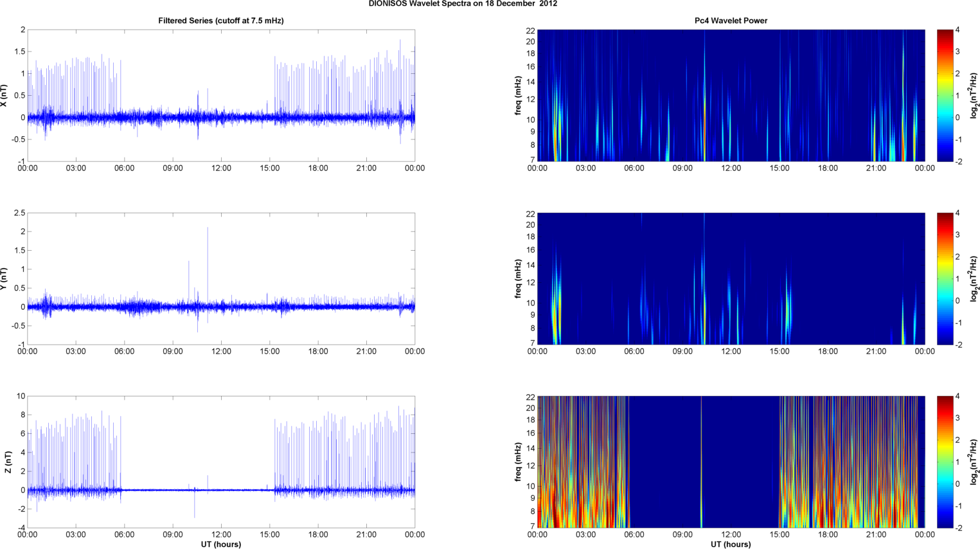Click the '-4' tick on the Z (nT) axis
This screenshot has width=980, height=549.
tap(21, 528)
